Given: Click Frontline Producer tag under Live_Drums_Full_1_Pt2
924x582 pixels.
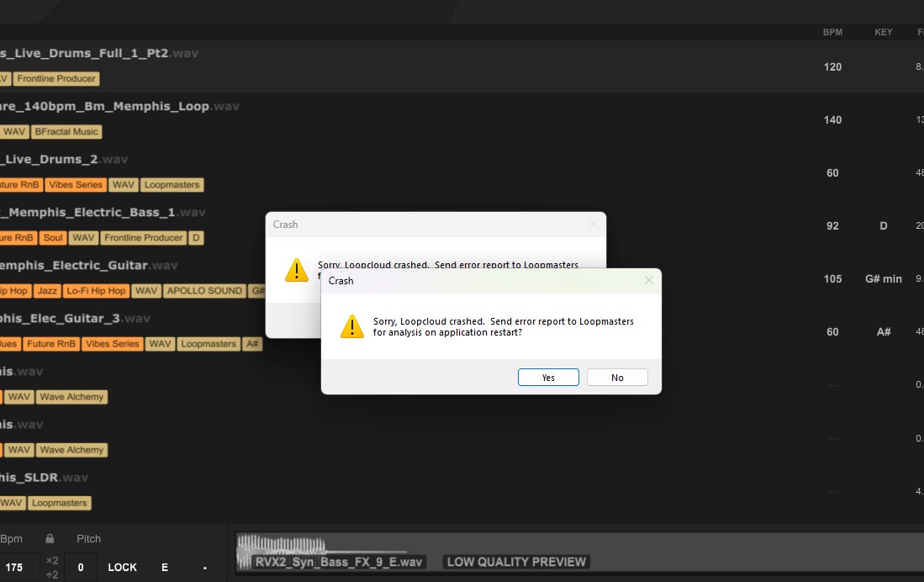Looking at the screenshot, I should click(x=56, y=78).
